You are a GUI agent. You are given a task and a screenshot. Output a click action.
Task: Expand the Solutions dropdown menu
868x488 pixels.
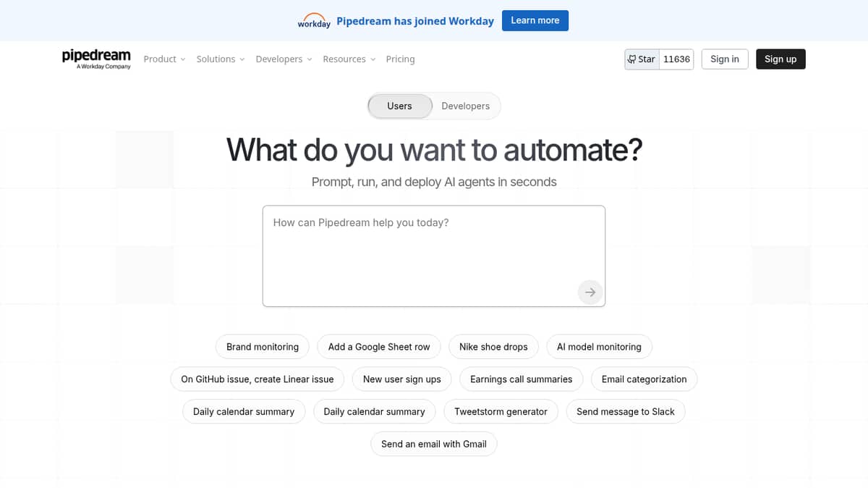pyautogui.click(x=221, y=59)
